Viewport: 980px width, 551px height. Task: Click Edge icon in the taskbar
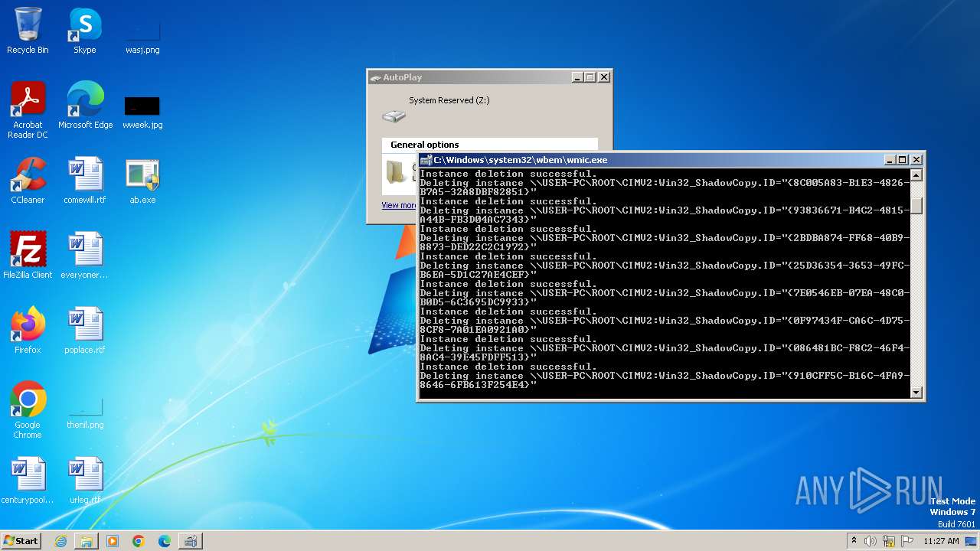pos(165,541)
